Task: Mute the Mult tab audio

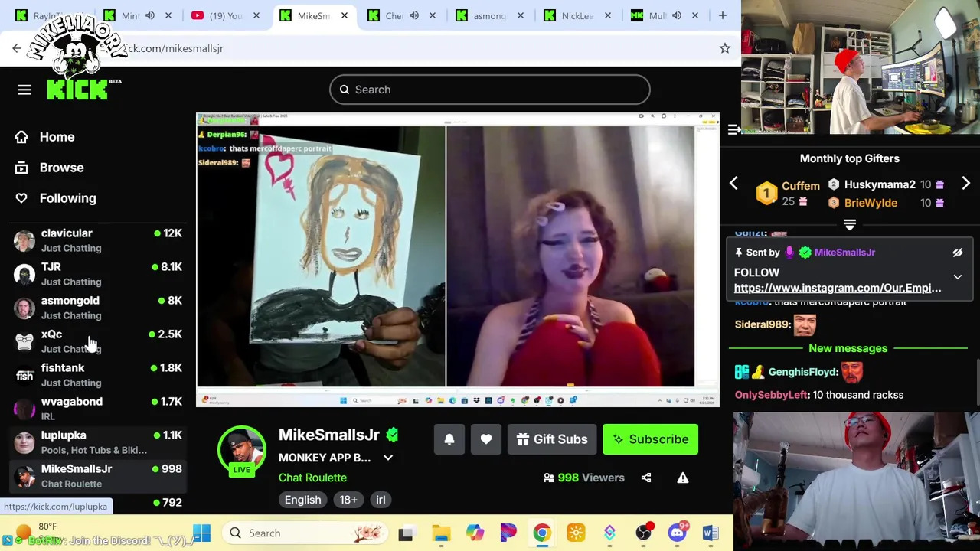Action: 677,15
